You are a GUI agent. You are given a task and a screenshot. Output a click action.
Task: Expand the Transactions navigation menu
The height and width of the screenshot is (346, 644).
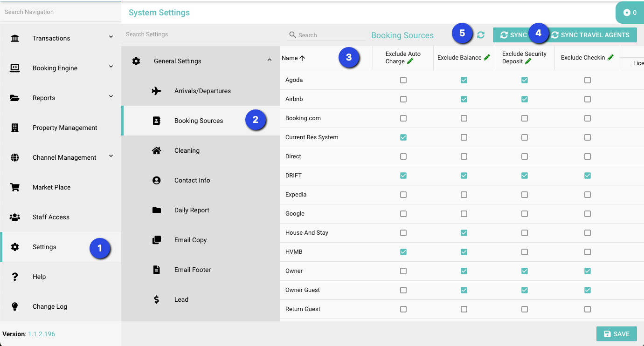[x=111, y=37]
